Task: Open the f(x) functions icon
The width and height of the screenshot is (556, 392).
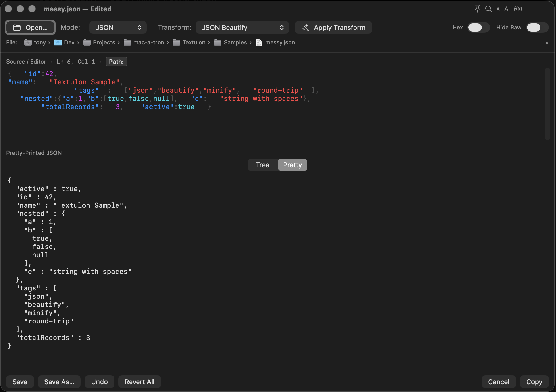Action: [517, 9]
